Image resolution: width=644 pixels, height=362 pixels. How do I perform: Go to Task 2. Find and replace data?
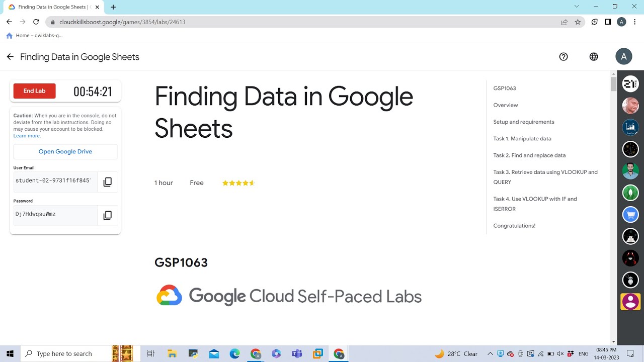pos(529,155)
